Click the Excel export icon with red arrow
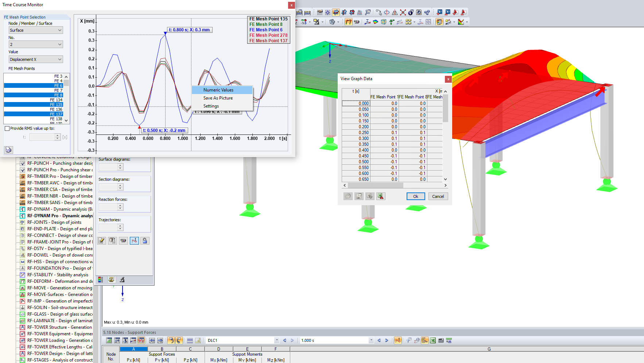 [381, 196]
